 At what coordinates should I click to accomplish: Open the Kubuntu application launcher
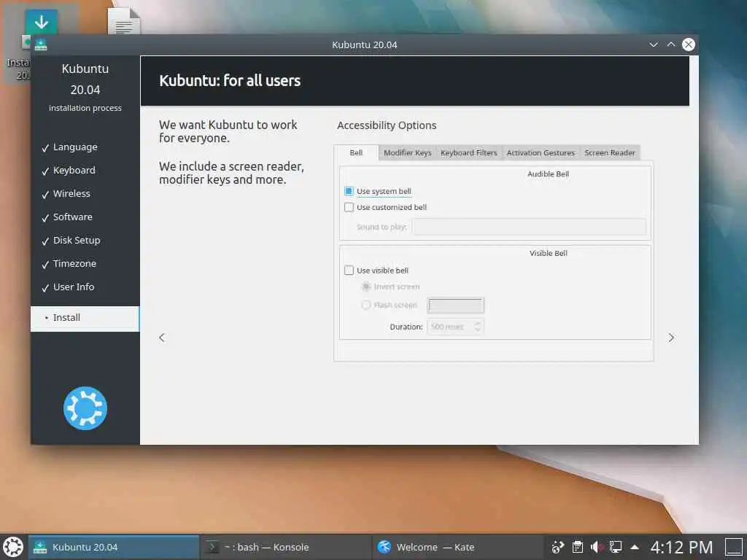[13, 547]
